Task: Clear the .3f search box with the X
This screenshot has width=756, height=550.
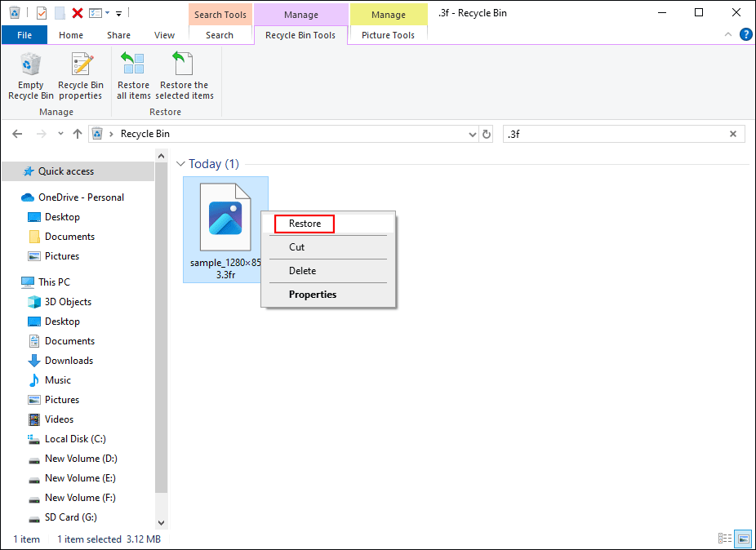Action: click(x=732, y=133)
